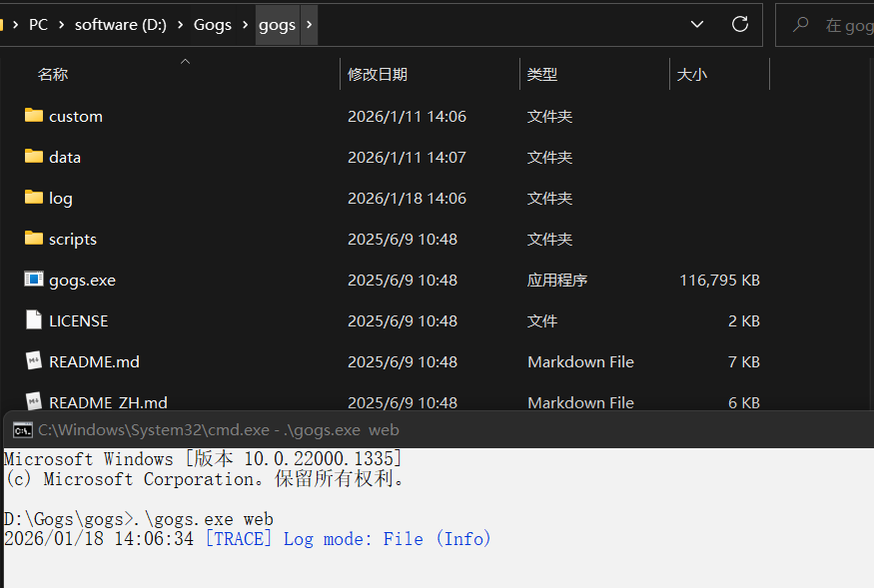Click the cmd.exe window title icon
Screen dimensions: 874x588
22,430
